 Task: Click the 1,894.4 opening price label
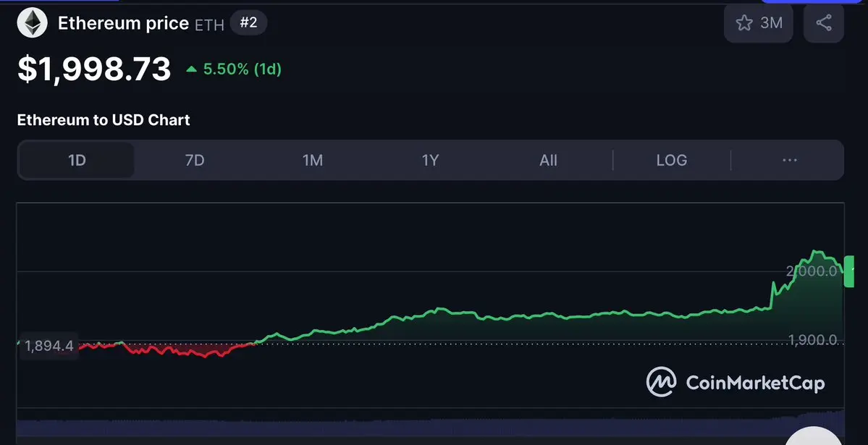[x=49, y=346]
